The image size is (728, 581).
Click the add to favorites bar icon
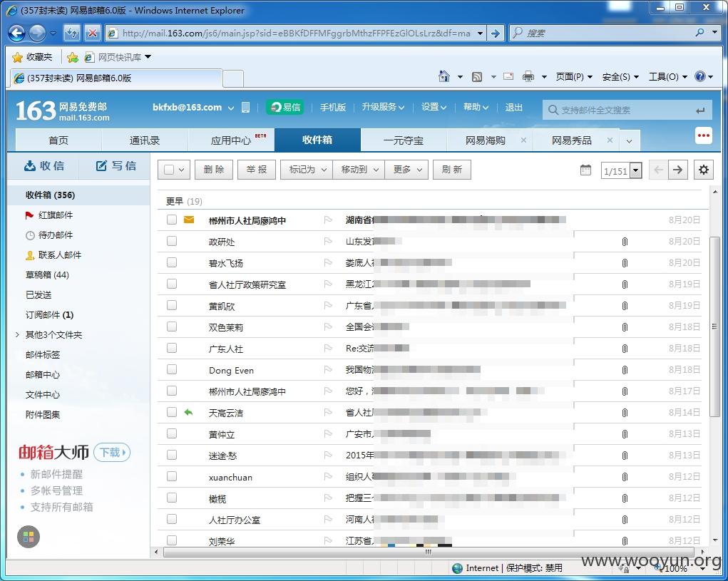(73, 57)
